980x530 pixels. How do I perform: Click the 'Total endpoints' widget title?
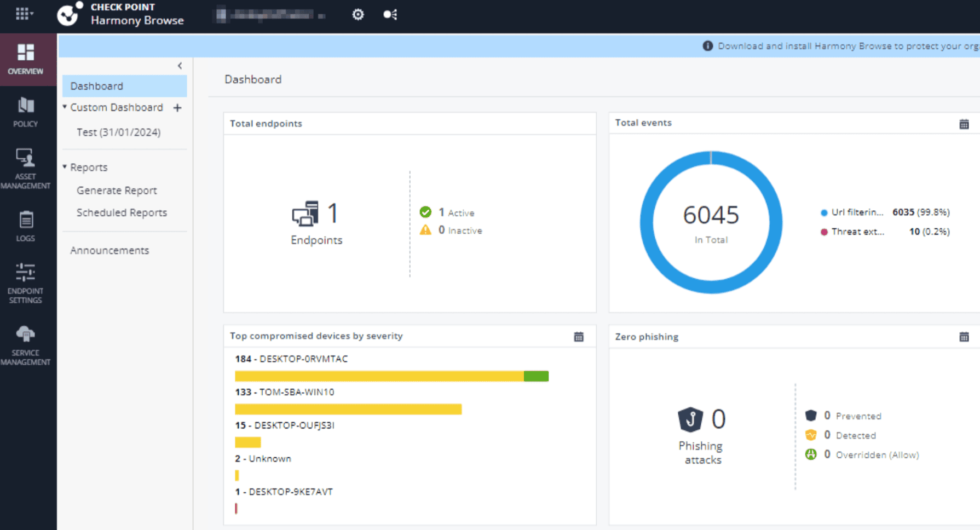click(x=266, y=123)
